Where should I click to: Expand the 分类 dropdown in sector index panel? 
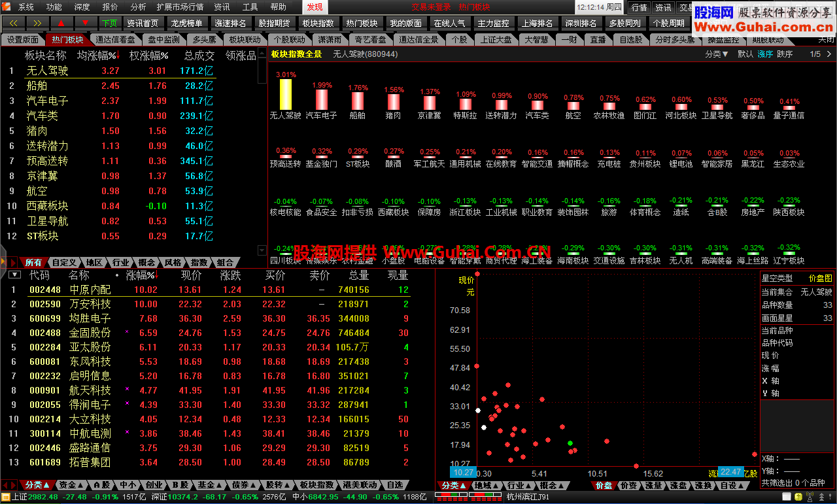pyautogui.click(x=717, y=54)
